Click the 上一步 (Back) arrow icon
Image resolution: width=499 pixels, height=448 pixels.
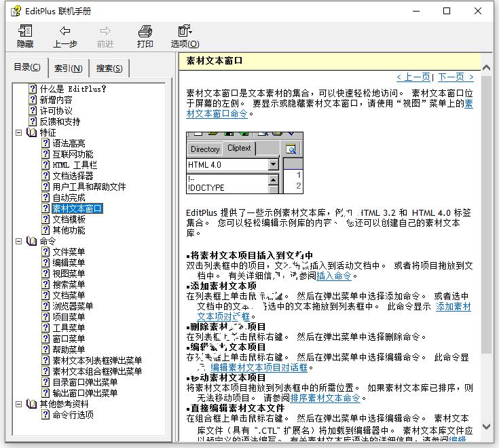pyautogui.click(x=65, y=31)
